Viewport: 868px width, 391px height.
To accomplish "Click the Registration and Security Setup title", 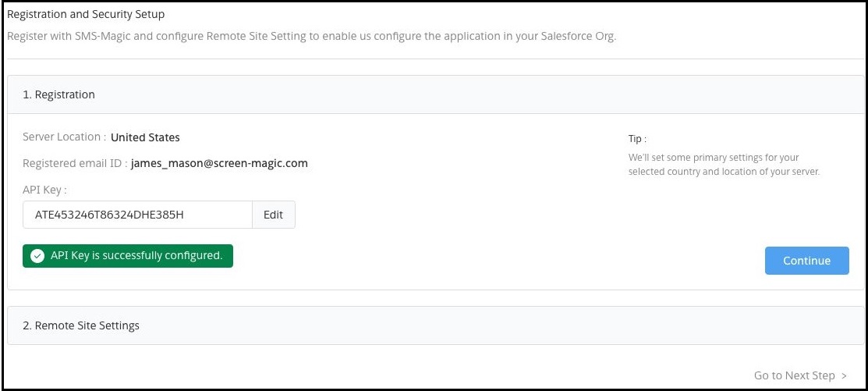I will click(86, 14).
